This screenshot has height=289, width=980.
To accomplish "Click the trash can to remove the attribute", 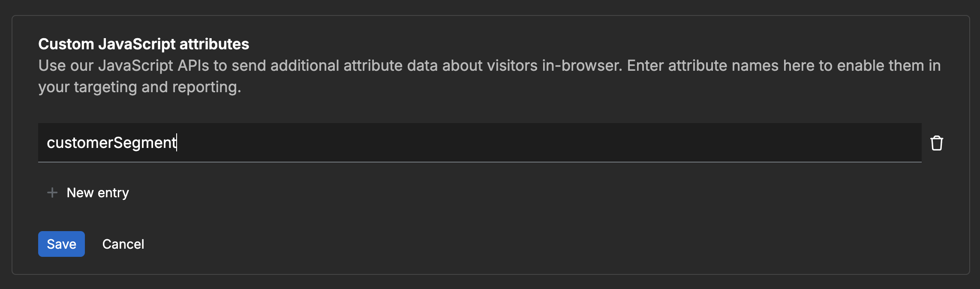I will click(937, 142).
